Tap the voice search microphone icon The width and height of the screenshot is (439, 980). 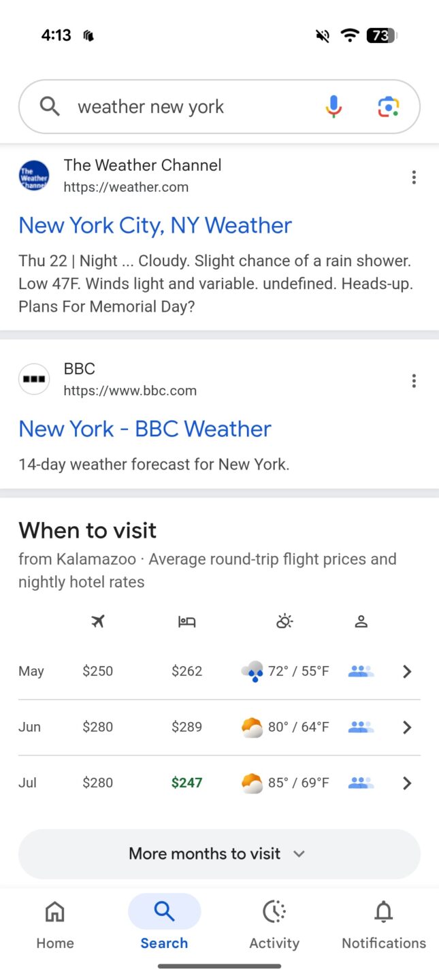point(333,106)
